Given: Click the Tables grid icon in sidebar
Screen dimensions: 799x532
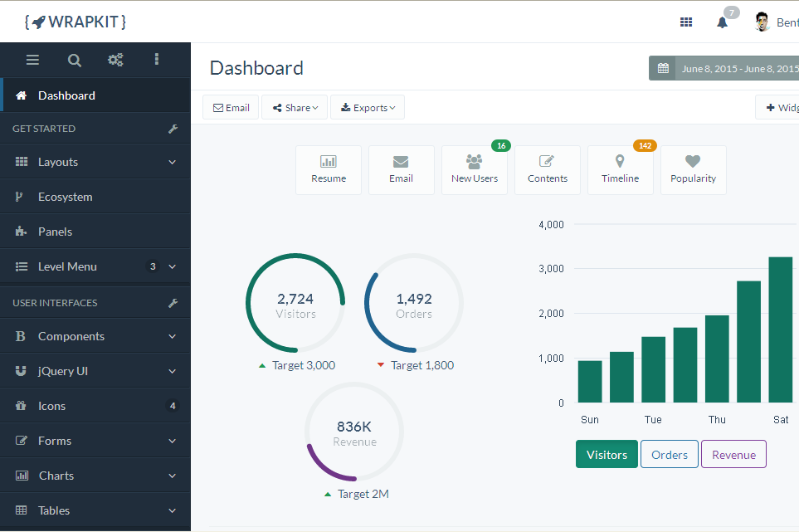Looking at the screenshot, I should click(21, 510).
